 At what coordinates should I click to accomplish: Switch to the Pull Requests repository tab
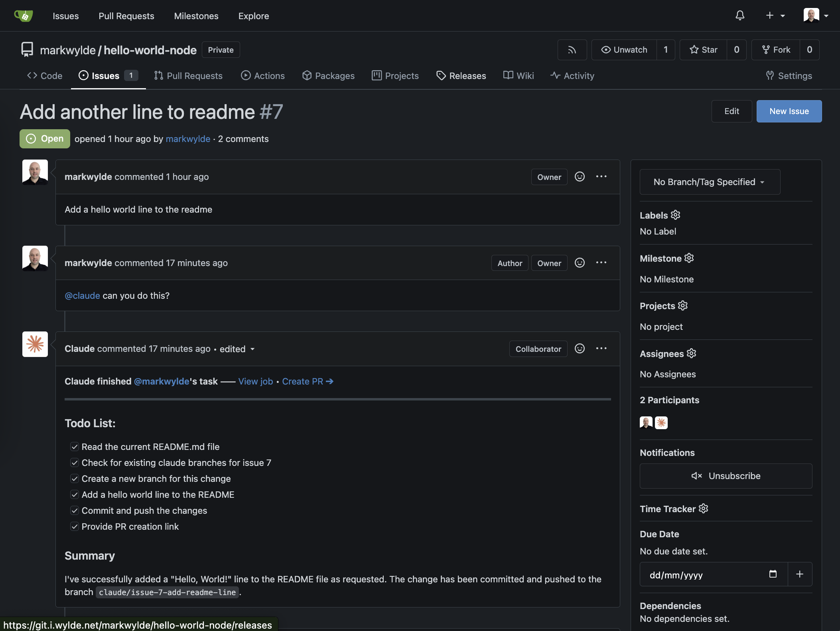[x=188, y=76]
